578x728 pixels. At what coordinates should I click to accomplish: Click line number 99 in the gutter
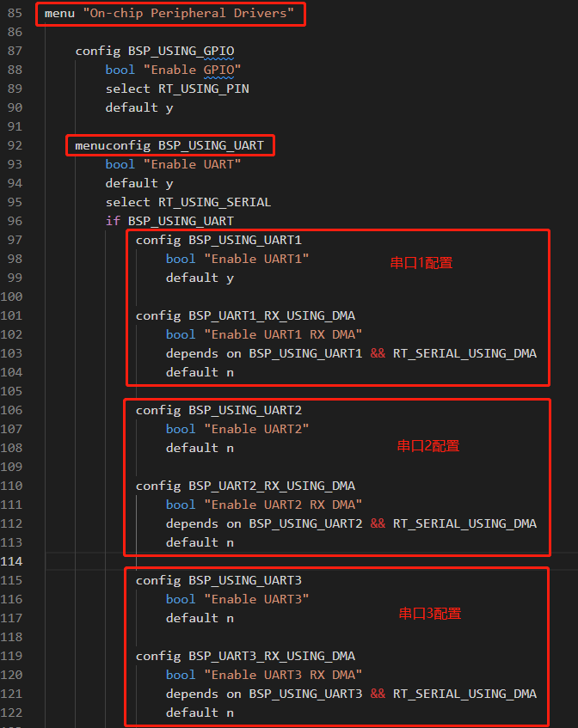pos(15,278)
